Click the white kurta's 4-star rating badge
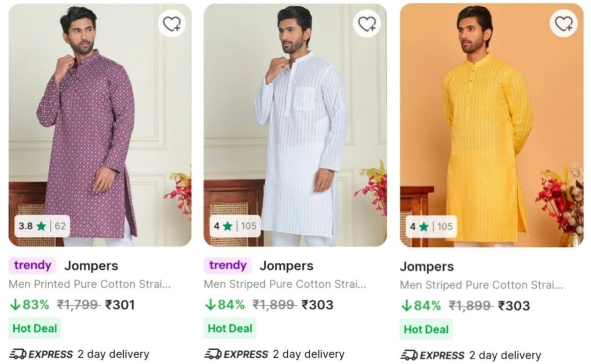The height and width of the screenshot is (364, 591). (x=235, y=226)
